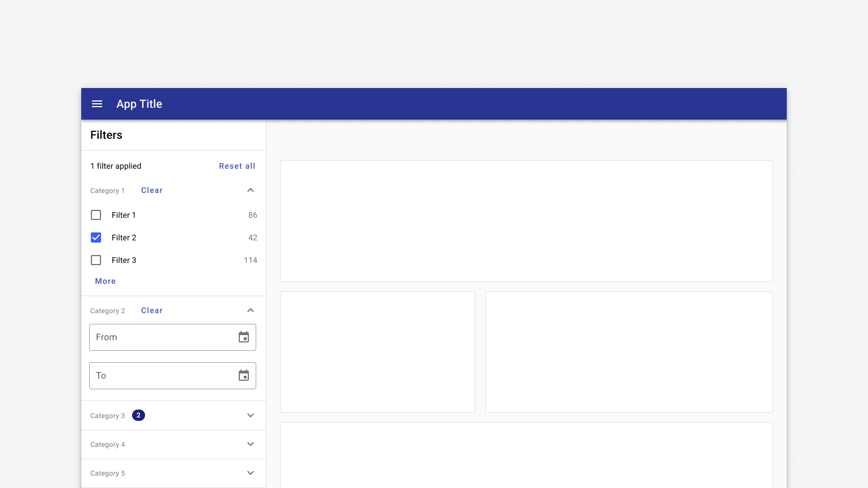The width and height of the screenshot is (868, 488).
Task: Clear the Category 1 filters
Action: click(152, 190)
